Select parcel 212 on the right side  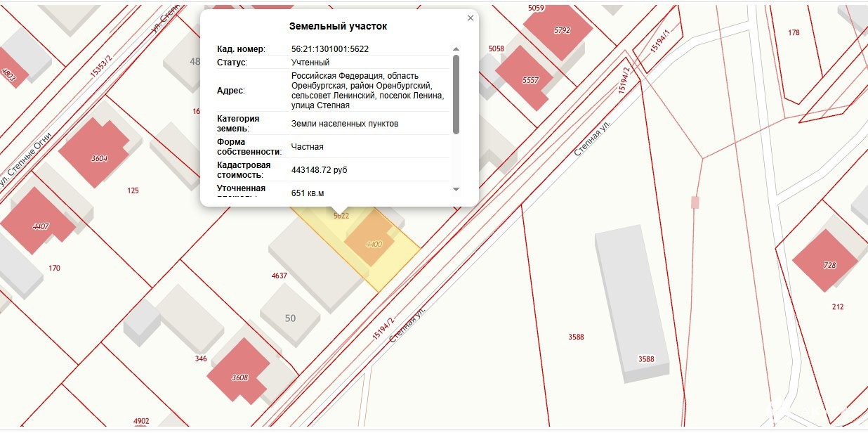click(838, 306)
